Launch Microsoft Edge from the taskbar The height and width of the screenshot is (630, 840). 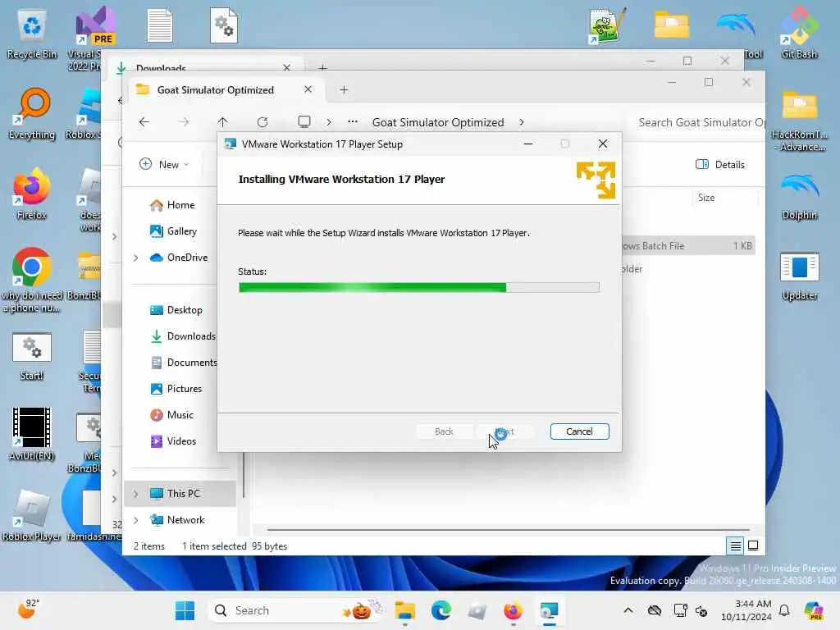pyautogui.click(x=441, y=610)
